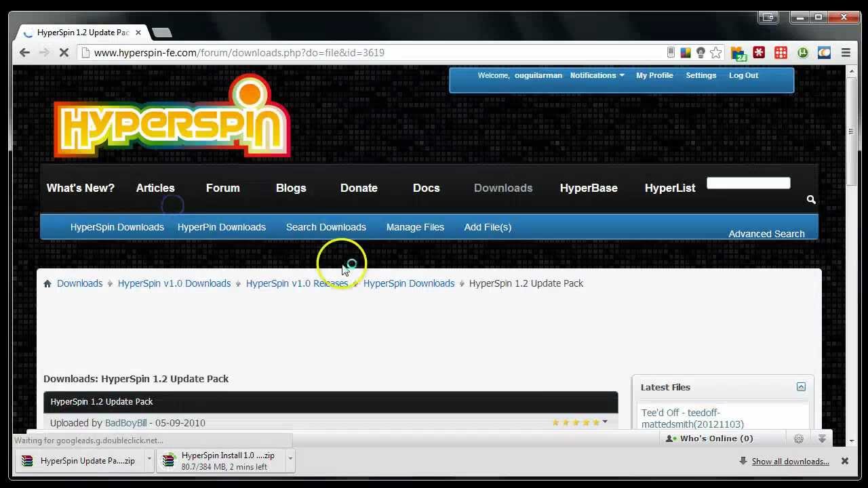Collapse the Latest Files panel

click(801, 387)
